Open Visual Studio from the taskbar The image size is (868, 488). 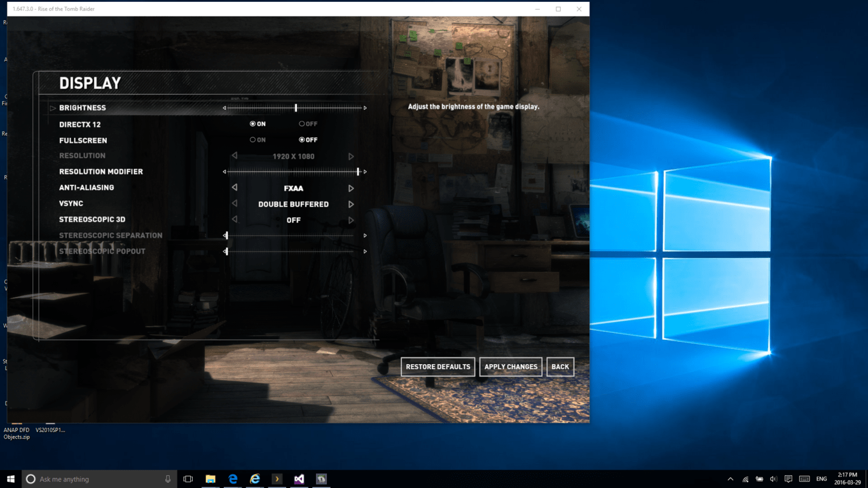tap(299, 479)
